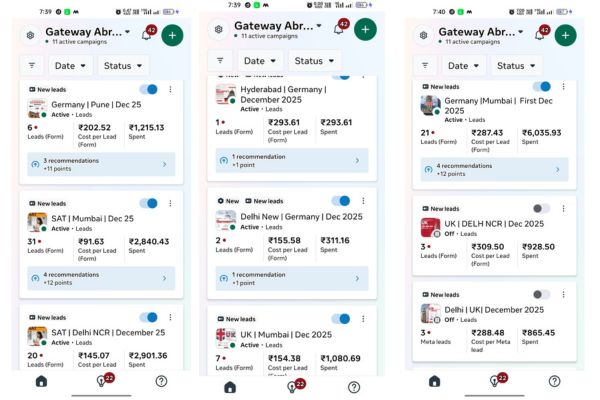Image resolution: width=600 pixels, height=400 pixels.
Task: Open Gateway Abr... account dropdown on the 7:40 screen
Action: click(481, 32)
